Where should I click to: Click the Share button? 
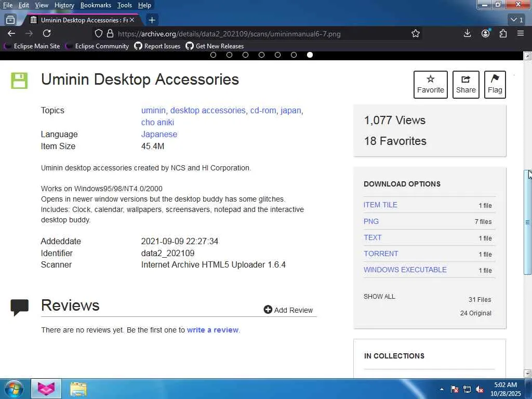pyautogui.click(x=466, y=85)
